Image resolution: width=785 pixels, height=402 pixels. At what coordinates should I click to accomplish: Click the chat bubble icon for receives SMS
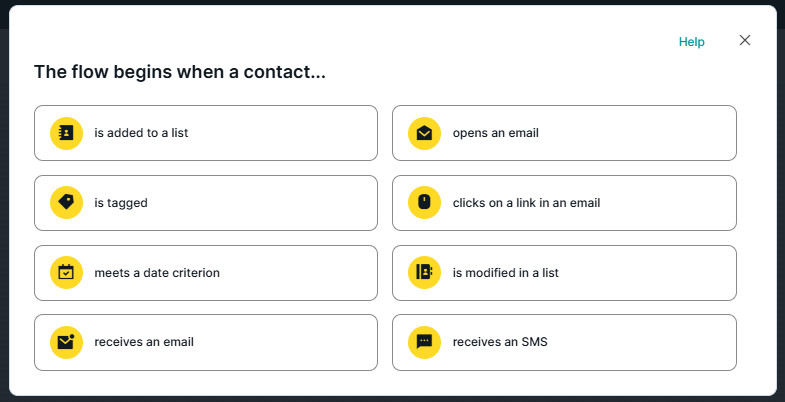(x=424, y=342)
